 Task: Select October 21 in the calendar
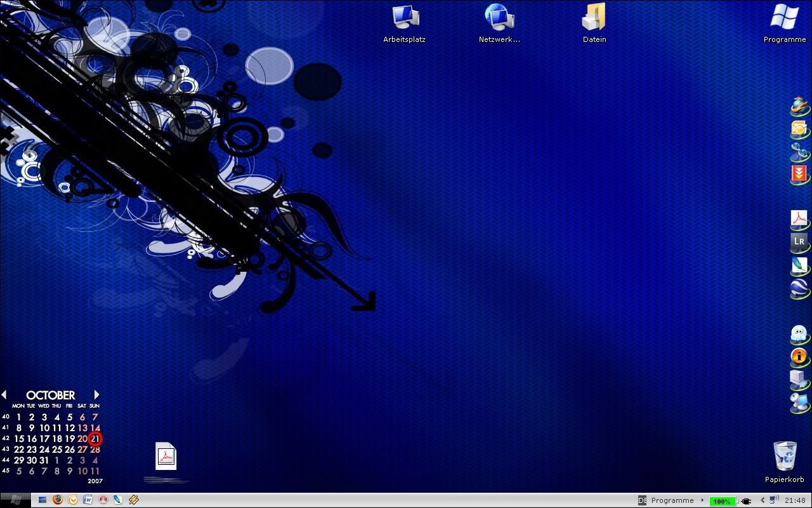pos(95,439)
